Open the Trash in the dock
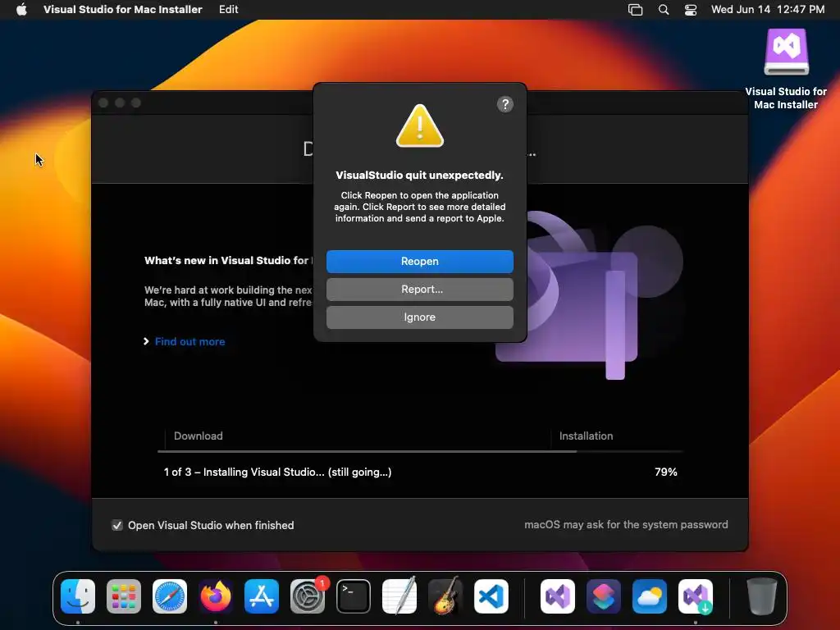 coord(761,596)
